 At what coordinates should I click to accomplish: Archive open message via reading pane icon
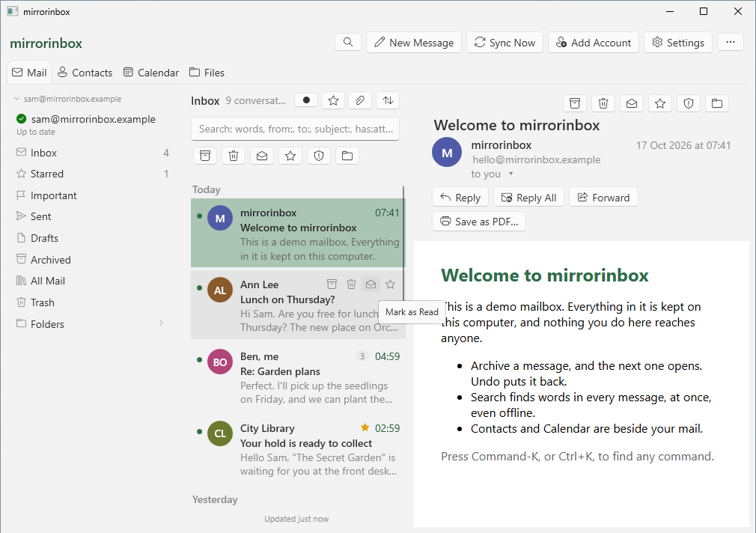575,103
